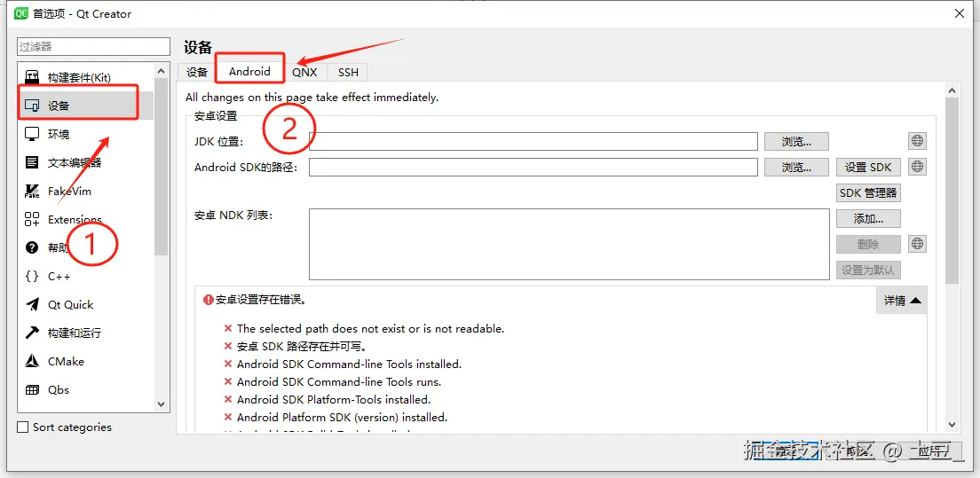Image resolution: width=980 pixels, height=478 pixels.
Task: Click 浏览 button for Android SDK path
Action: click(796, 168)
